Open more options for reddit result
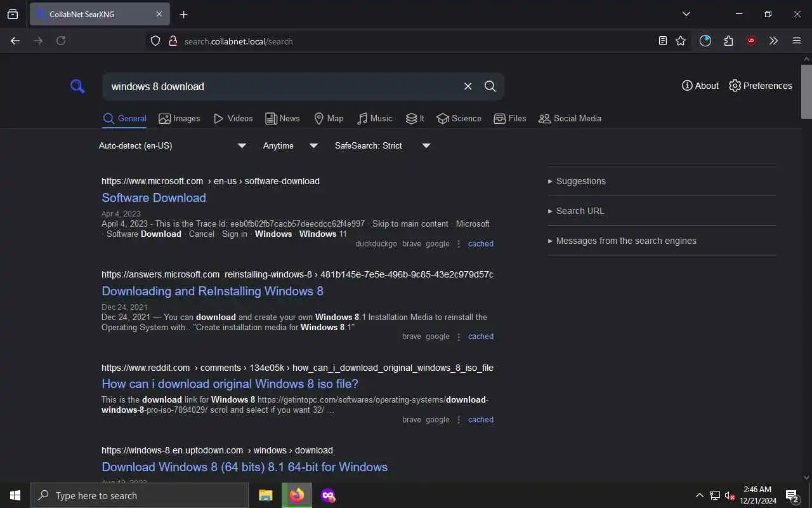Screen dimensions: 812x508 (459, 420)
